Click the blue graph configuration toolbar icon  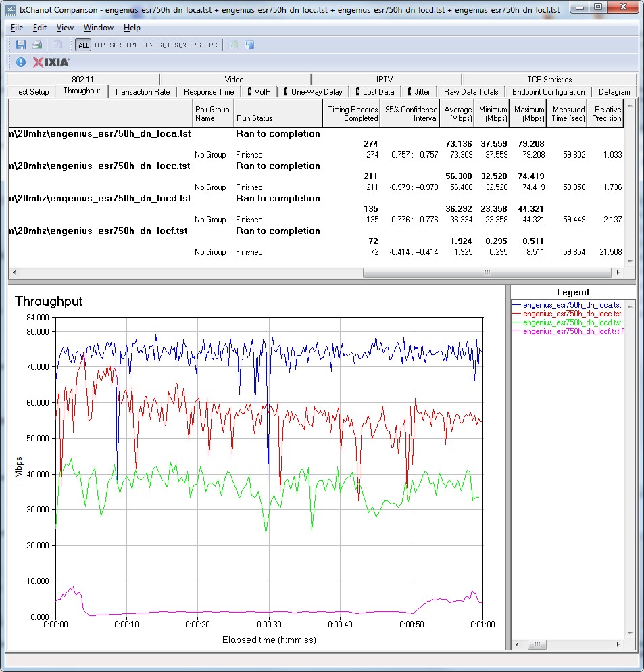coord(249,45)
